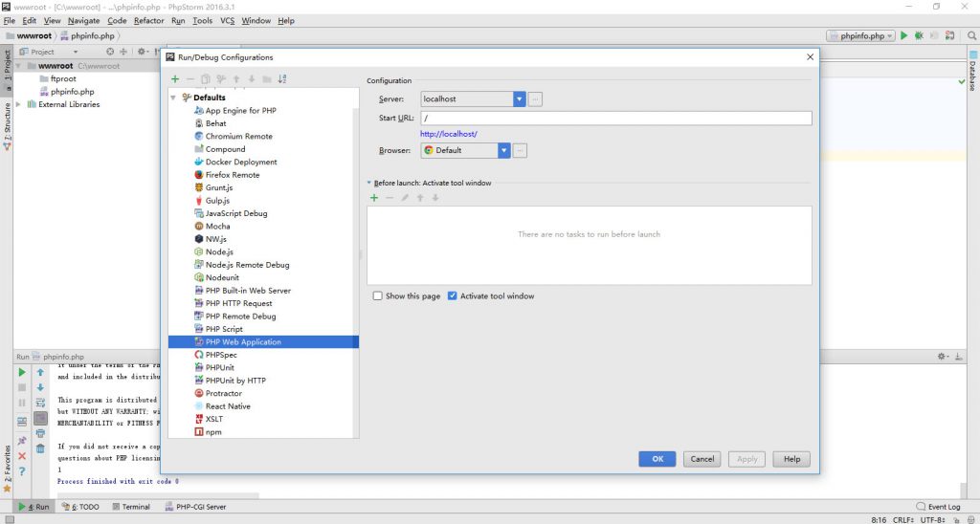Click into the Start URL field
The width and height of the screenshot is (980, 524).
[615, 118]
